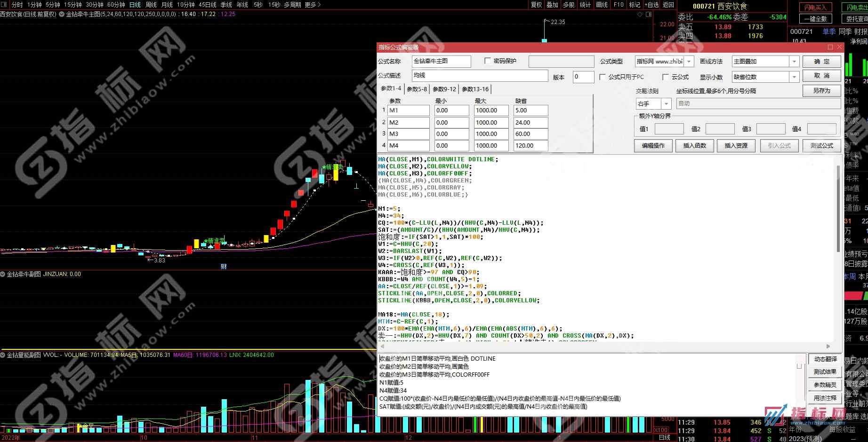Check the 公式只用于PC option
This screenshot has width=868, height=442.
coord(603,77)
